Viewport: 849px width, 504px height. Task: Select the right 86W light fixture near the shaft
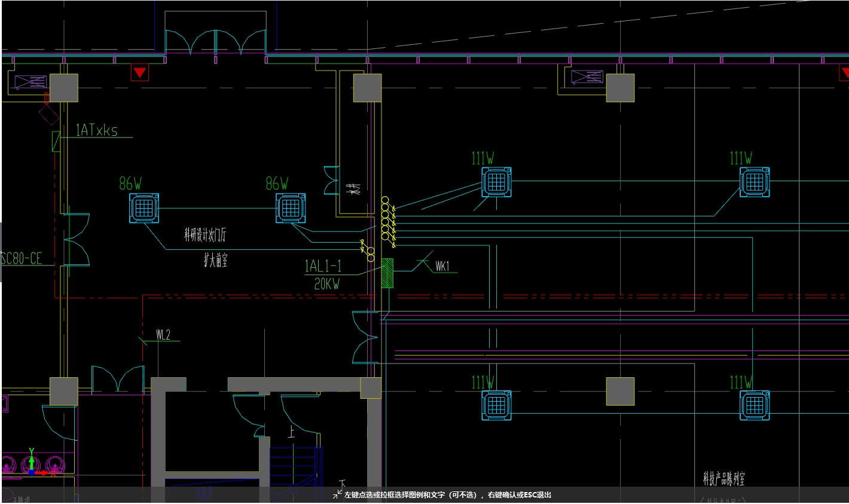(291, 208)
